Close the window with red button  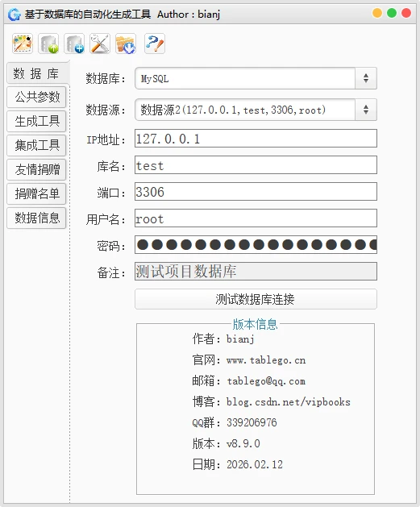[406, 13]
